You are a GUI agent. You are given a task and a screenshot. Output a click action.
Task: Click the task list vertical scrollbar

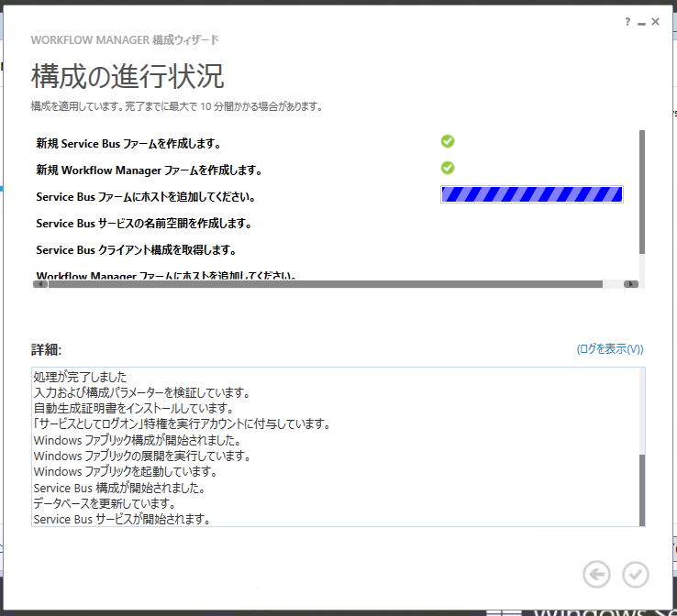(642, 192)
